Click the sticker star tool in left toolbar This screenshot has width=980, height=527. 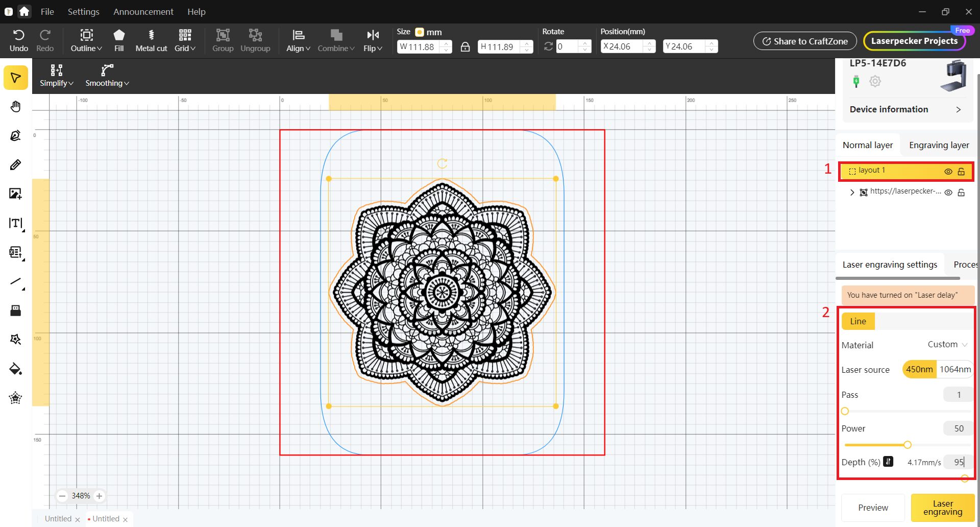16,398
